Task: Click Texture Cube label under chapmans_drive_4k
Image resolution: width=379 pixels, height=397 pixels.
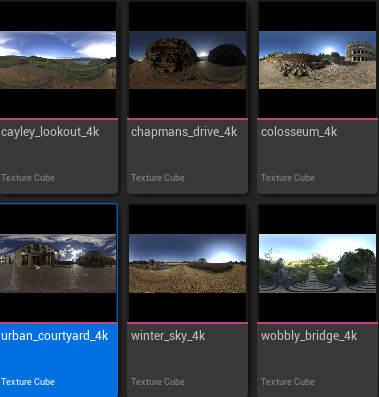Action: point(158,178)
